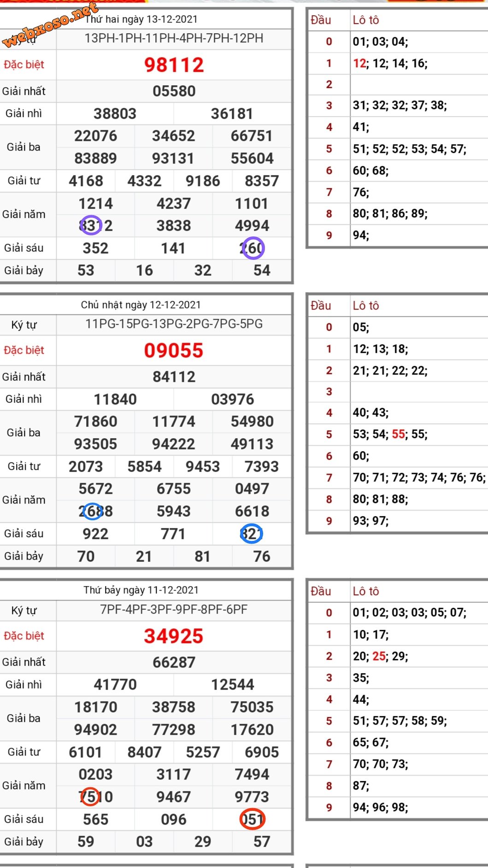Select first prize number 05580

tap(174, 91)
